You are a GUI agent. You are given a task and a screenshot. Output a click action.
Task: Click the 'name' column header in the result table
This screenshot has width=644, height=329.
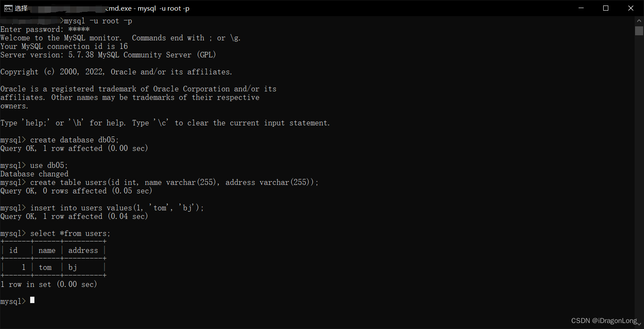(47, 250)
